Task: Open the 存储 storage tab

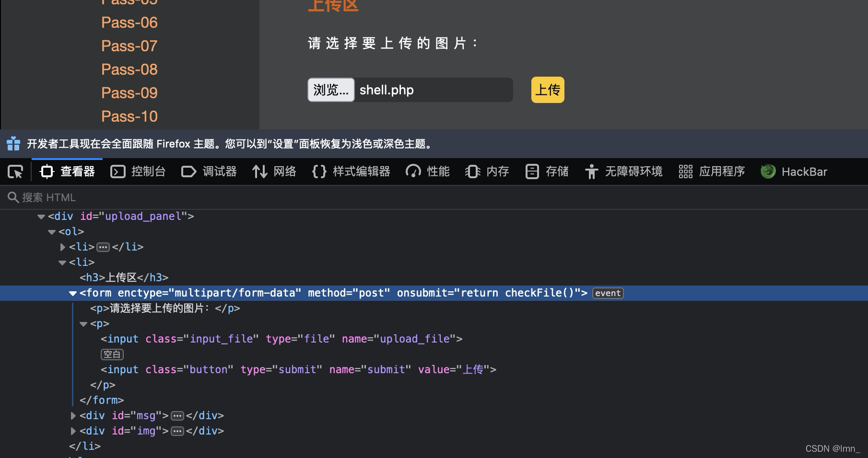Action: pos(547,172)
